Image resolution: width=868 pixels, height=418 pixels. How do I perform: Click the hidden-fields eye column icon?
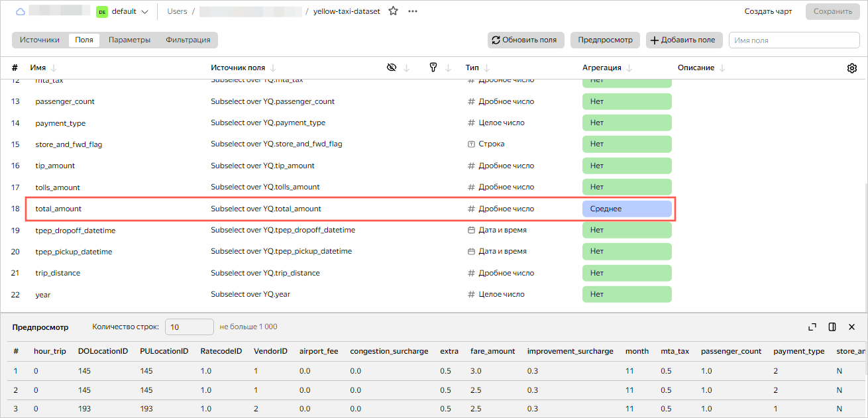coord(392,68)
